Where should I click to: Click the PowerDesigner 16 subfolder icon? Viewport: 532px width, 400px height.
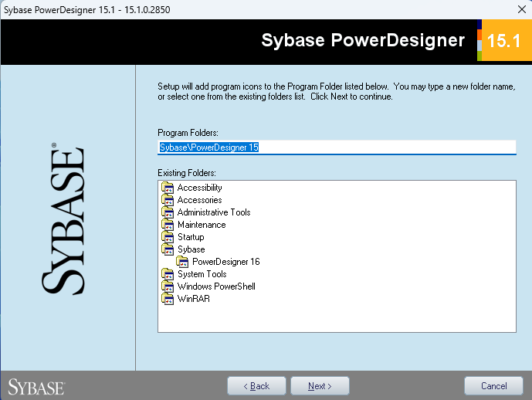point(182,262)
